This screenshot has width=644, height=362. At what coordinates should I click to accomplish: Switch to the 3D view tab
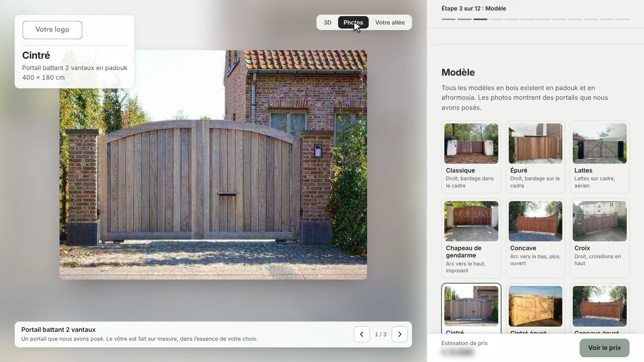[328, 22]
